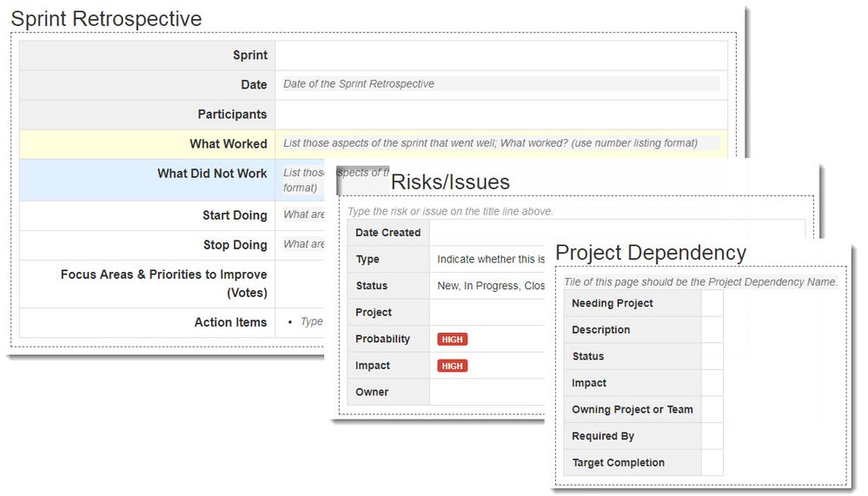Click 'Type the risk or issue' instruction text
Image resolution: width=868 pixels, height=496 pixels.
[x=450, y=211]
